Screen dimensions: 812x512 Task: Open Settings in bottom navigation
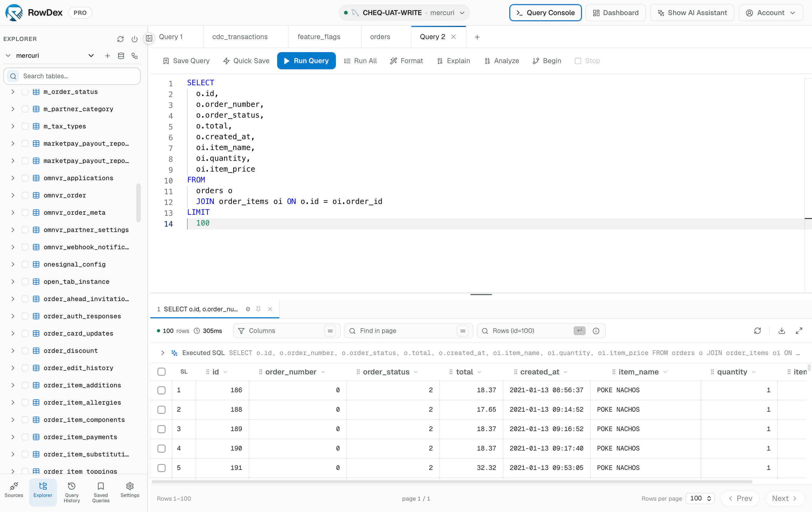tap(130, 489)
